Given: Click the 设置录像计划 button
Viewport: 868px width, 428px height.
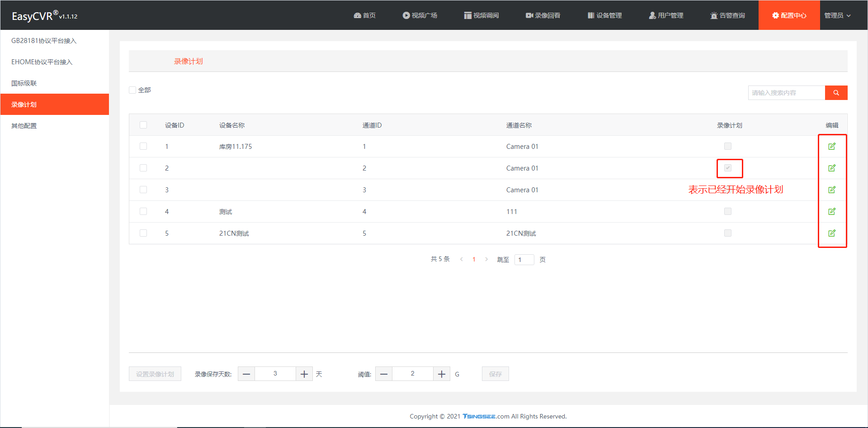Looking at the screenshot, I should tap(155, 374).
